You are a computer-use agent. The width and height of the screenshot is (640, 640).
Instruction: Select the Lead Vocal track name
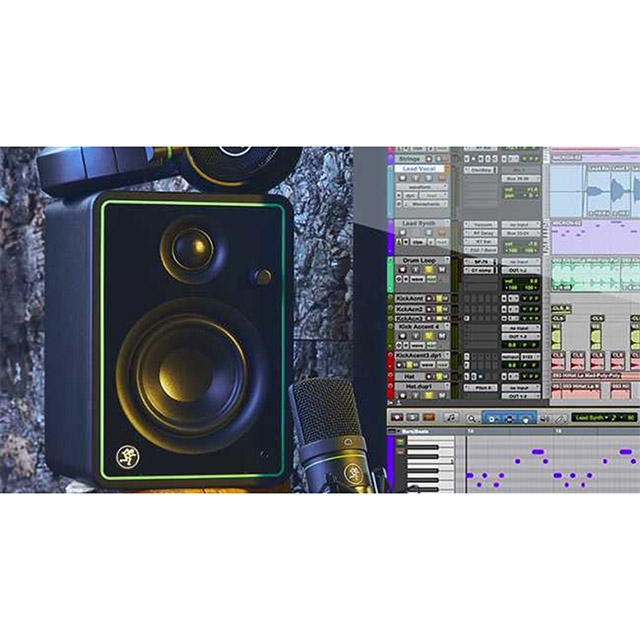tap(422, 170)
